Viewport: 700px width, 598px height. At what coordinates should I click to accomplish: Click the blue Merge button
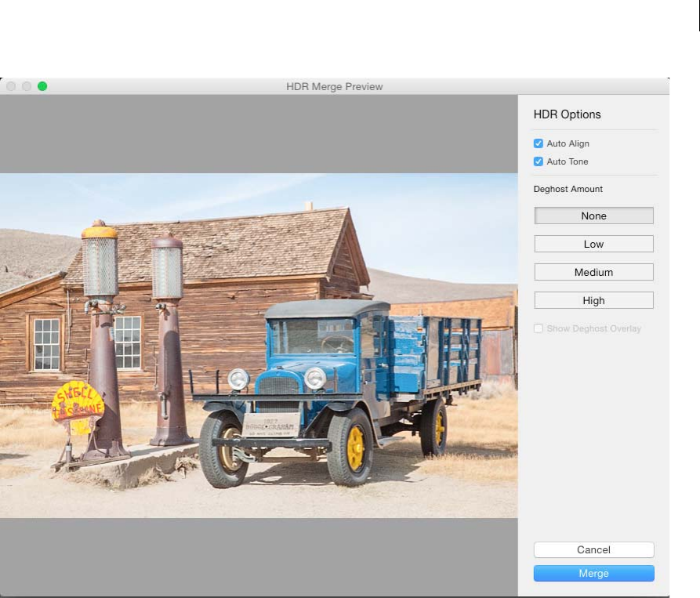(593, 574)
